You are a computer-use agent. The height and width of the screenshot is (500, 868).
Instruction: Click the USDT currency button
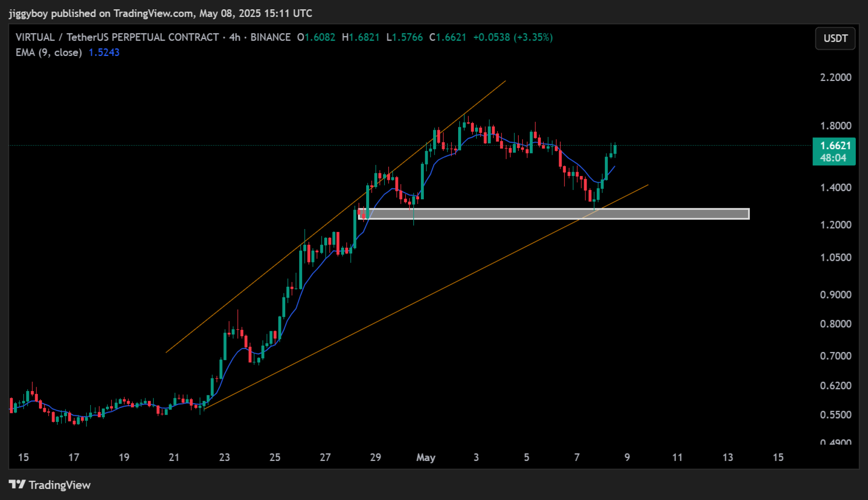(835, 39)
